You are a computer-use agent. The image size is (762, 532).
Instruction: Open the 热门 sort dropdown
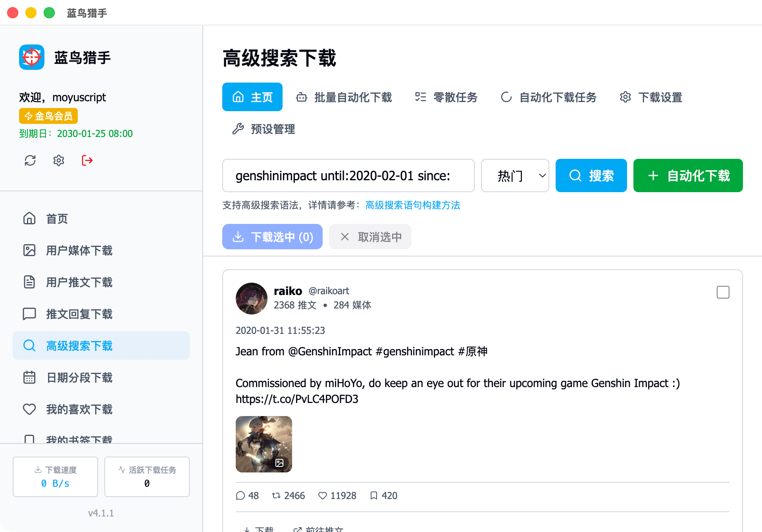[515, 175]
